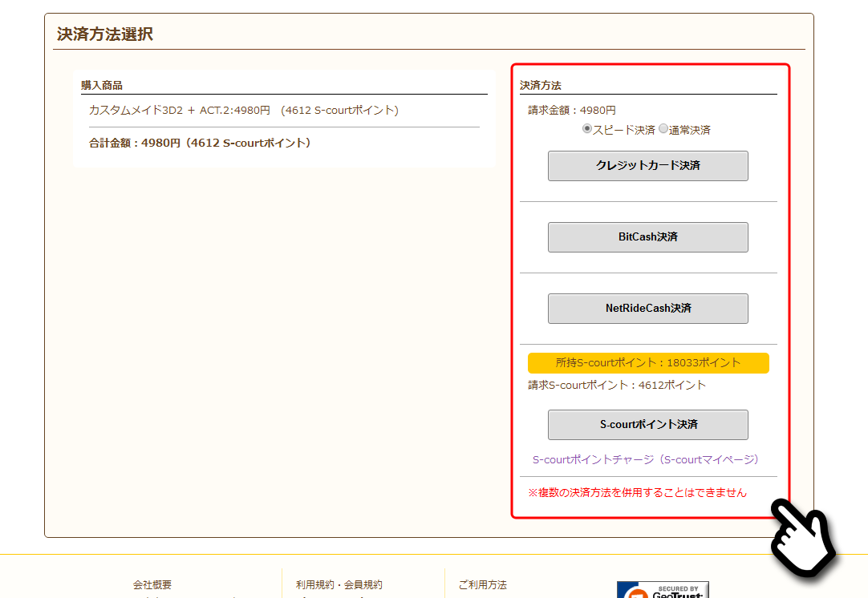Click the red 複数の決済方法 warning note
Screen dimensions: 868x598
(637, 493)
